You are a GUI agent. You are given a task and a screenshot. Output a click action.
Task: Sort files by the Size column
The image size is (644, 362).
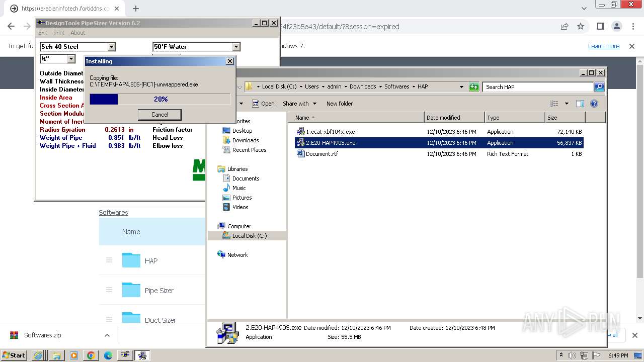565,118
